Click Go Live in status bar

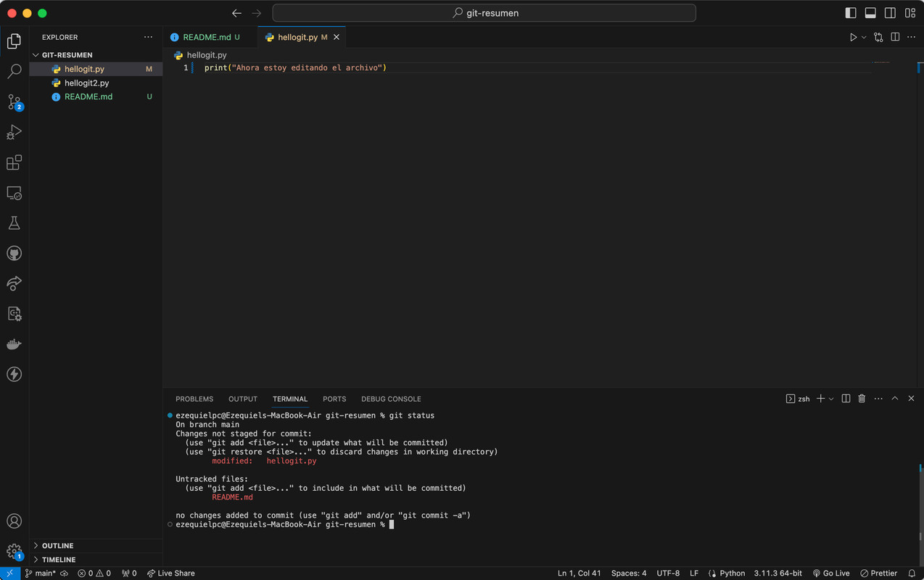[831, 573]
